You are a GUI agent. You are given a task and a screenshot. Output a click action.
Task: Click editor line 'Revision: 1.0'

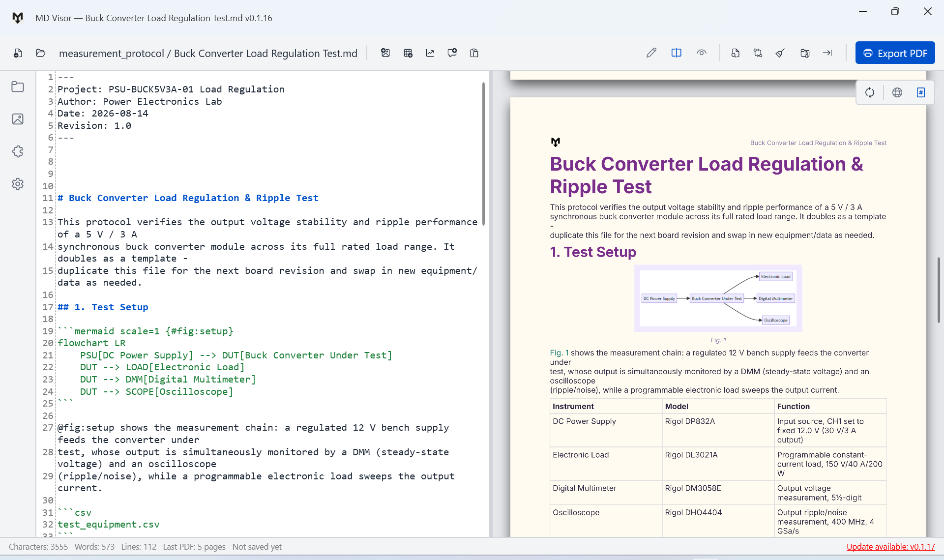(x=94, y=126)
